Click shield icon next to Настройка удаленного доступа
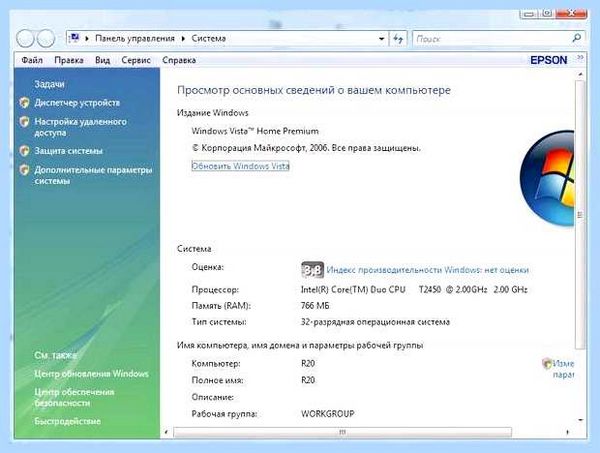The height and width of the screenshot is (453, 600). (x=24, y=122)
